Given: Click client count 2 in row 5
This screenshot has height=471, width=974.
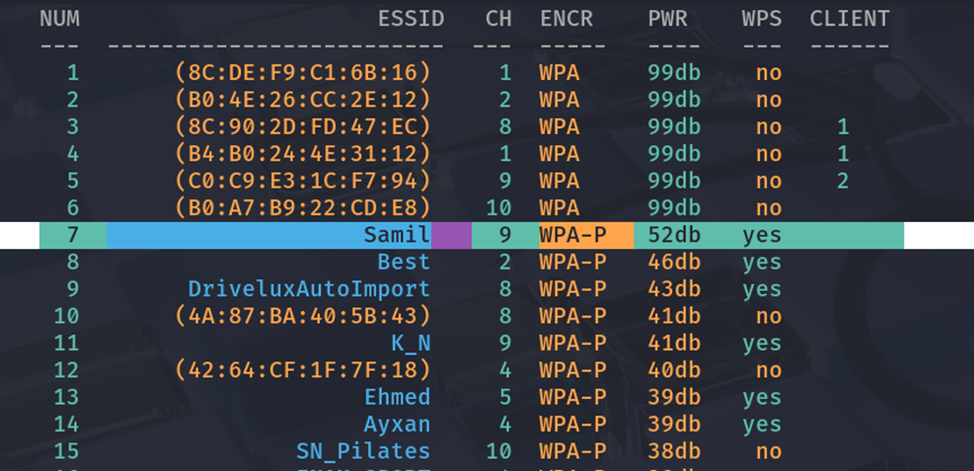Looking at the screenshot, I should [843, 181].
